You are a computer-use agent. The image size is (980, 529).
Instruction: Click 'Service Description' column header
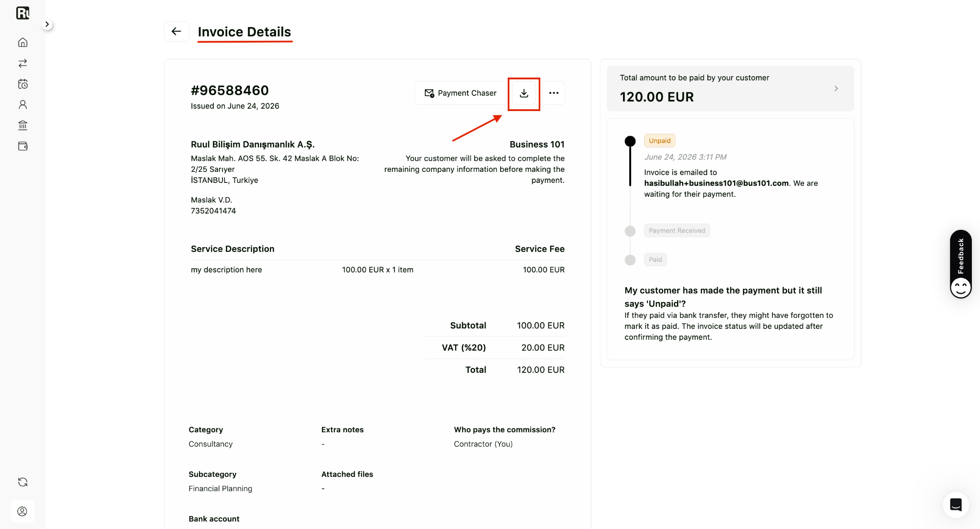(233, 249)
